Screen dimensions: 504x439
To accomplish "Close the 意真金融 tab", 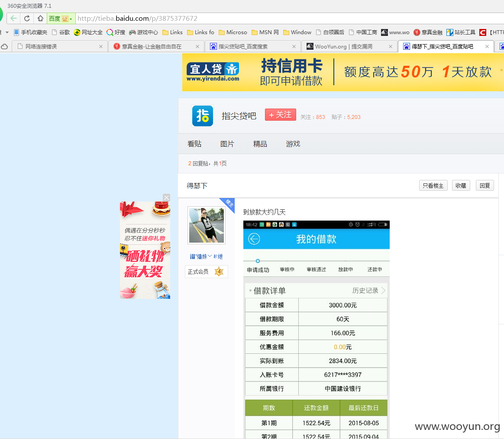I will tap(197, 47).
